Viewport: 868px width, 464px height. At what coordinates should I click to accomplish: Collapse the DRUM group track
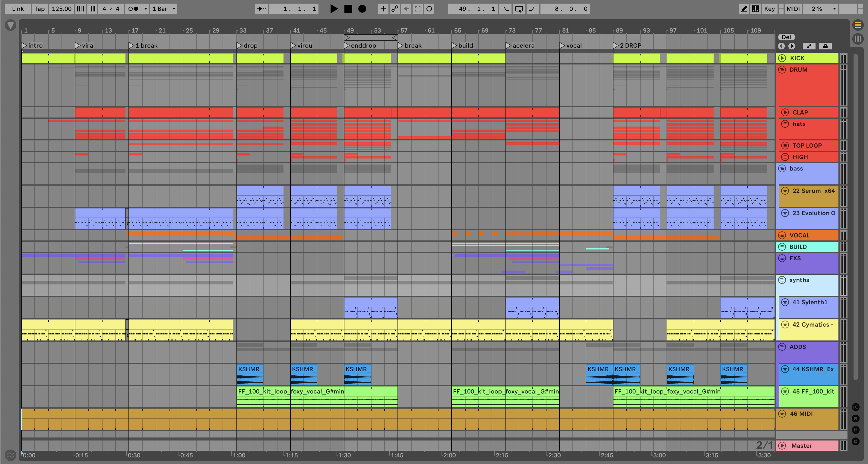pos(782,70)
